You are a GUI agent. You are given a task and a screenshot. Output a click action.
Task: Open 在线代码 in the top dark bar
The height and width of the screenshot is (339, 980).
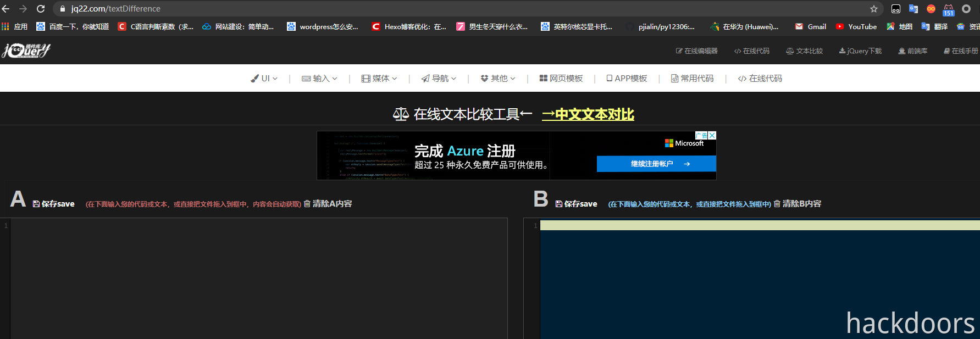[x=751, y=51]
